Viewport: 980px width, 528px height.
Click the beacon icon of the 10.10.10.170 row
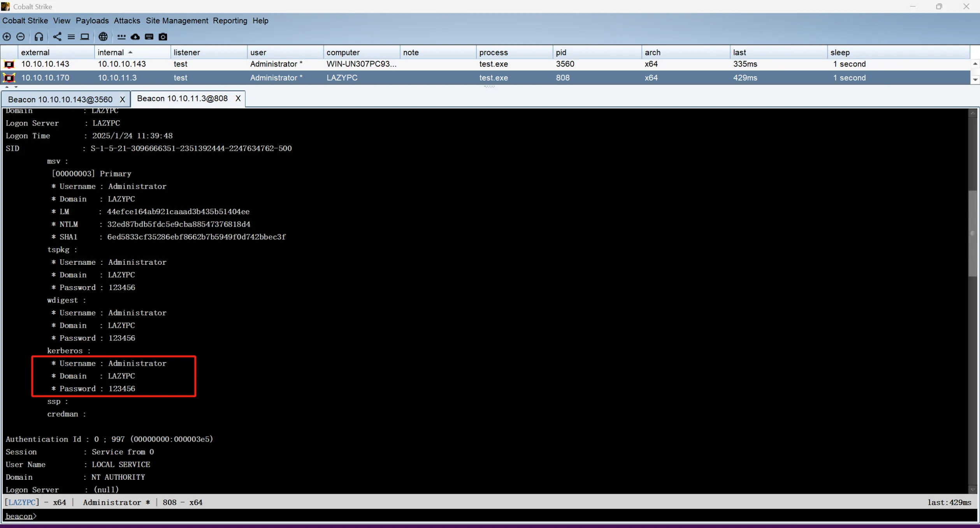click(9, 78)
